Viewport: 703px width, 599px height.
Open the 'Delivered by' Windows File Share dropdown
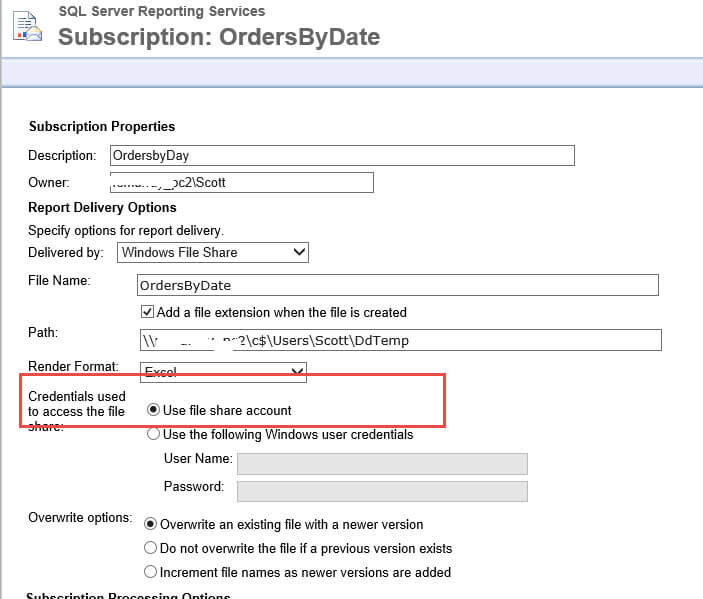click(x=213, y=252)
